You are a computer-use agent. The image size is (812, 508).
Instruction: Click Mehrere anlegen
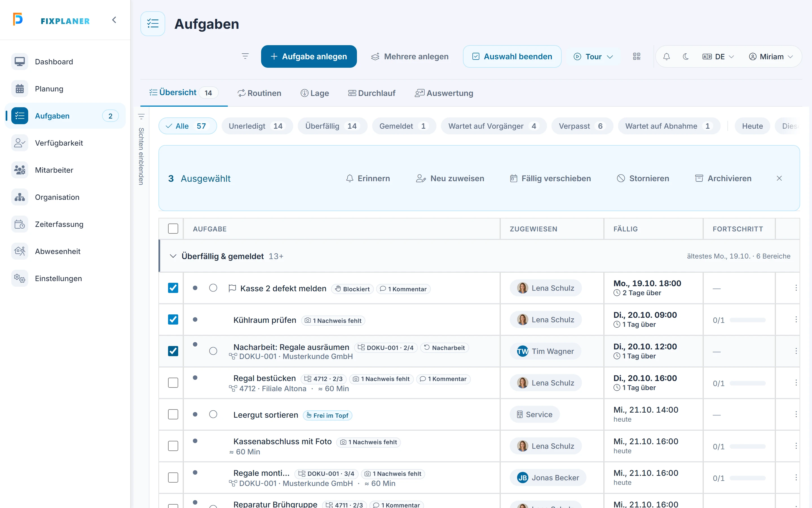410,56
